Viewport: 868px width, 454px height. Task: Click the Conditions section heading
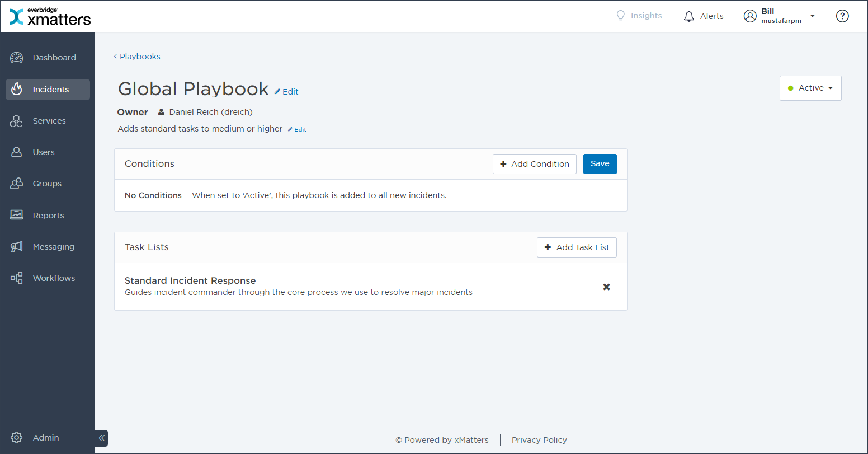pos(149,164)
